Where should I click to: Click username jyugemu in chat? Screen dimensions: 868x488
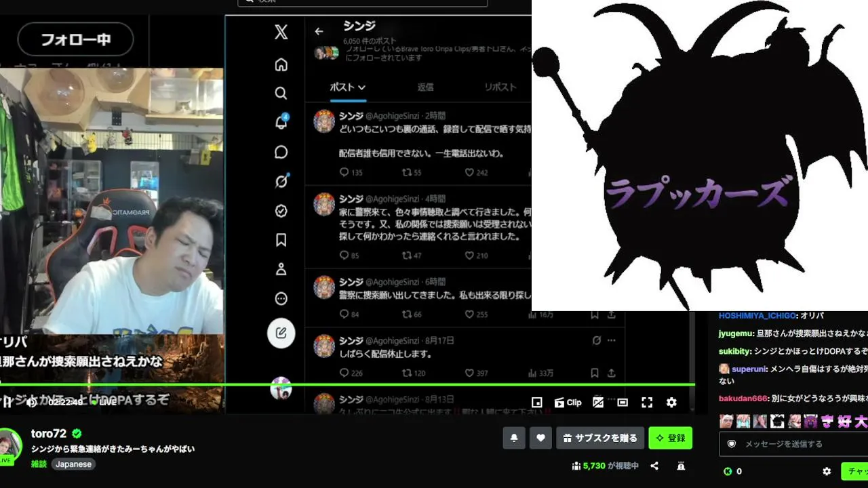736,333
